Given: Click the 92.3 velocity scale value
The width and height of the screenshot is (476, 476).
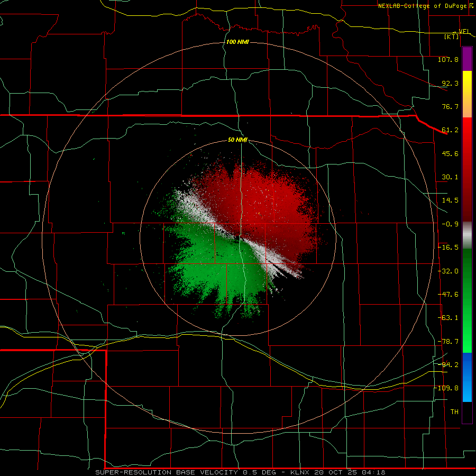Looking at the screenshot, I should pos(450,83).
